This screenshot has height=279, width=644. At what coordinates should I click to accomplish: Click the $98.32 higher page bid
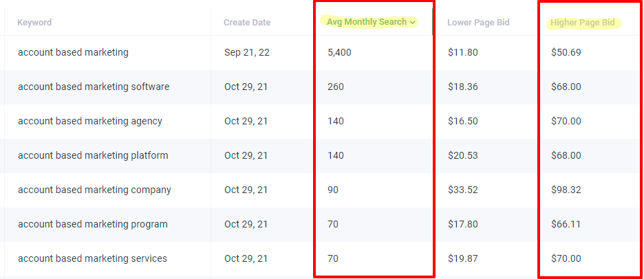(x=566, y=190)
